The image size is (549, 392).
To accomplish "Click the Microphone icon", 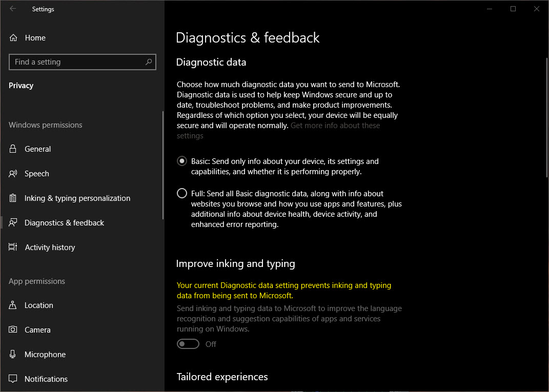I will click(x=13, y=355).
